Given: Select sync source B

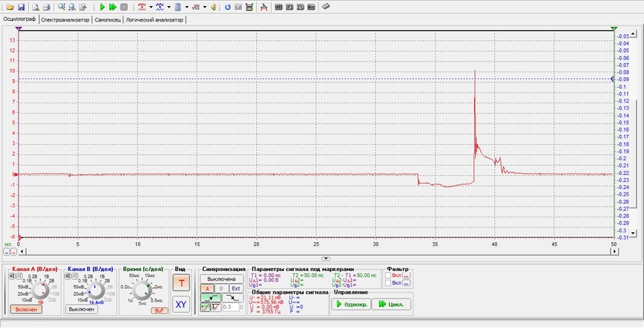Looking at the screenshot, I should click(221, 288).
